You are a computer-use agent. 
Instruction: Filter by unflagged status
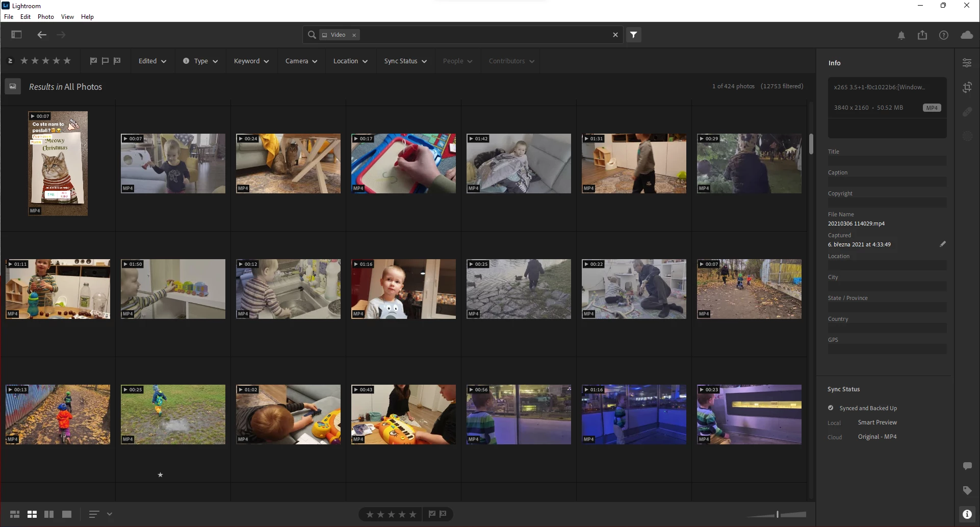pyautogui.click(x=105, y=61)
